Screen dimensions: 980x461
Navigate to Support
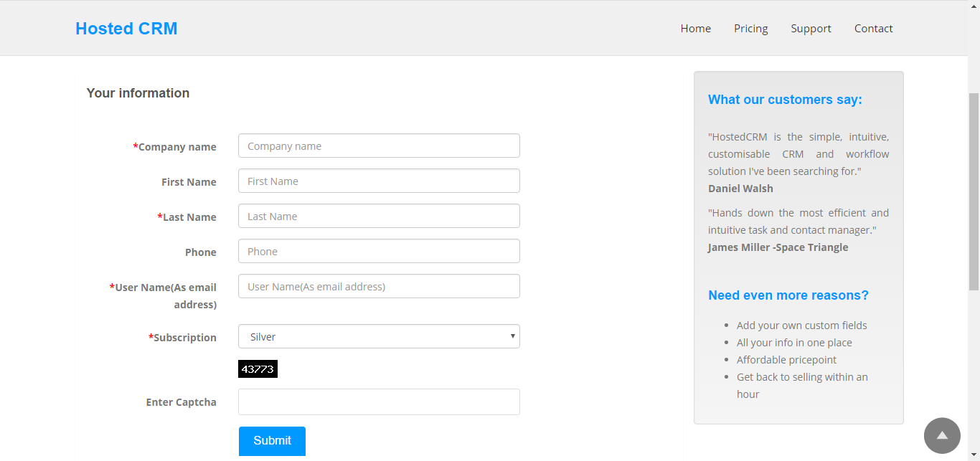tap(811, 29)
